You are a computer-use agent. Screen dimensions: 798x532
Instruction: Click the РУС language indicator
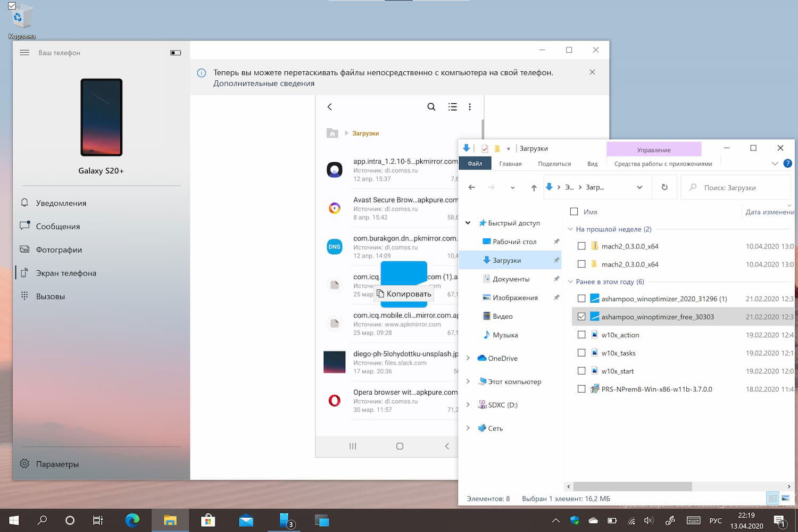point(716,520)
